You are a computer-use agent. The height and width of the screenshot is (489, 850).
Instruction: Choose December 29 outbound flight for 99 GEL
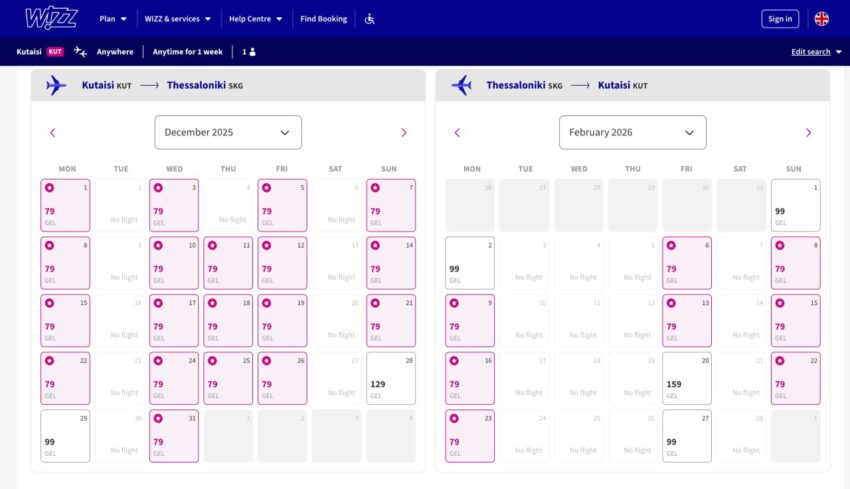(x=65, y=436)
